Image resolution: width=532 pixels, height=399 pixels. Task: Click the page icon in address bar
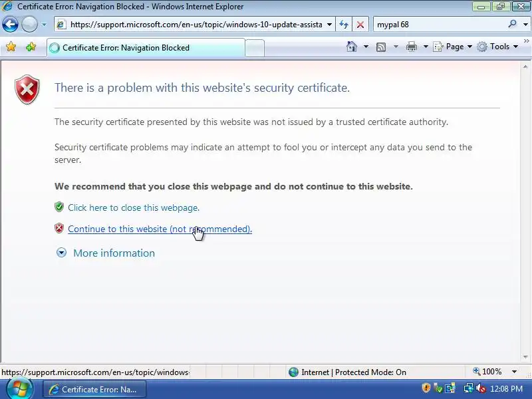(x=61, y=25)
